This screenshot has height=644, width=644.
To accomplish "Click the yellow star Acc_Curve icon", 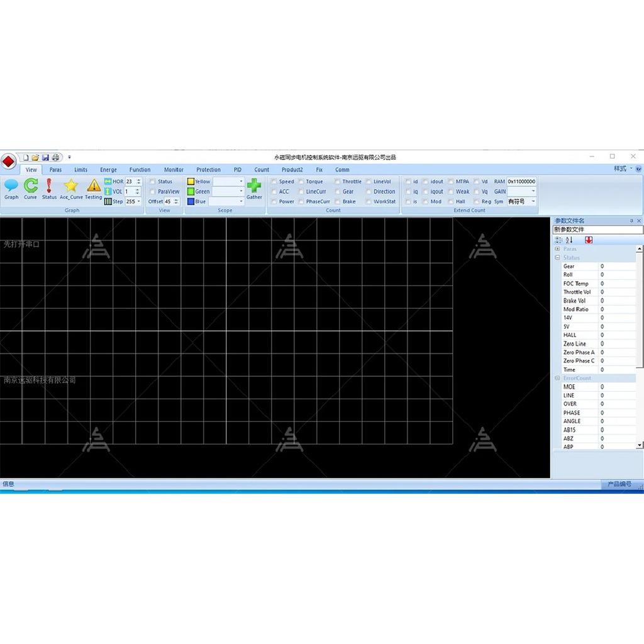I will pyautogui.click(x=71, y=186).
